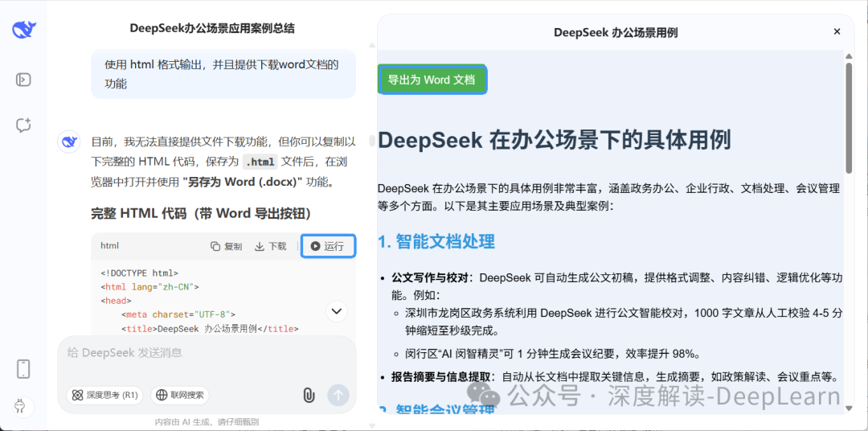This screenshot has height=431, width=868.
Task: Click the code line meta charset UTF-8
Action: pos(178,314)
